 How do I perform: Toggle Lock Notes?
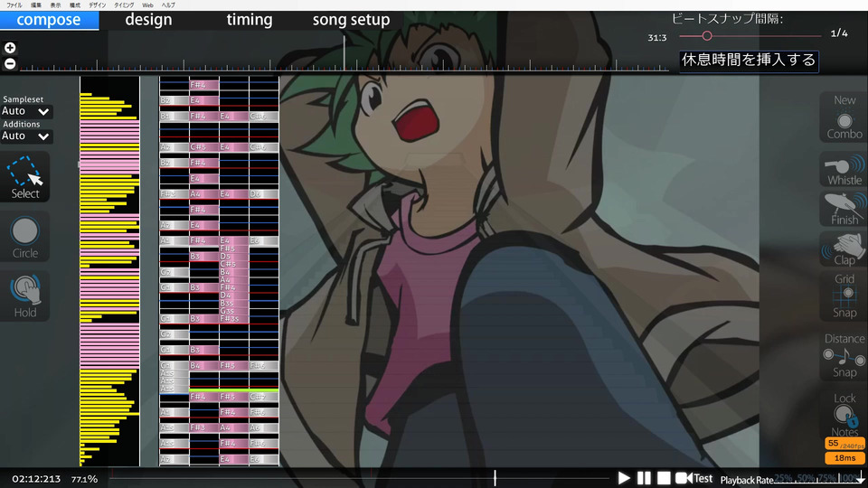[844, 415]
